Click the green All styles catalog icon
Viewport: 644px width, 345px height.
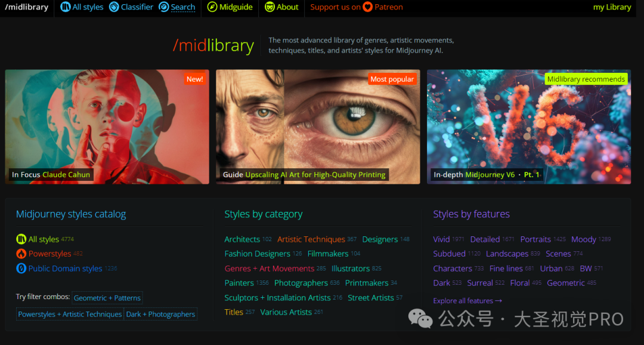tap(21, 239)
